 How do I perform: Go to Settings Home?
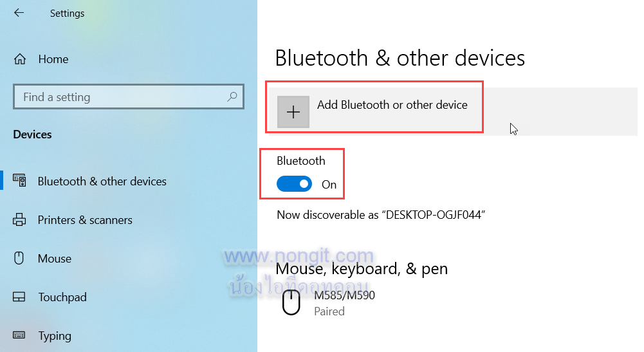point(53,59)
